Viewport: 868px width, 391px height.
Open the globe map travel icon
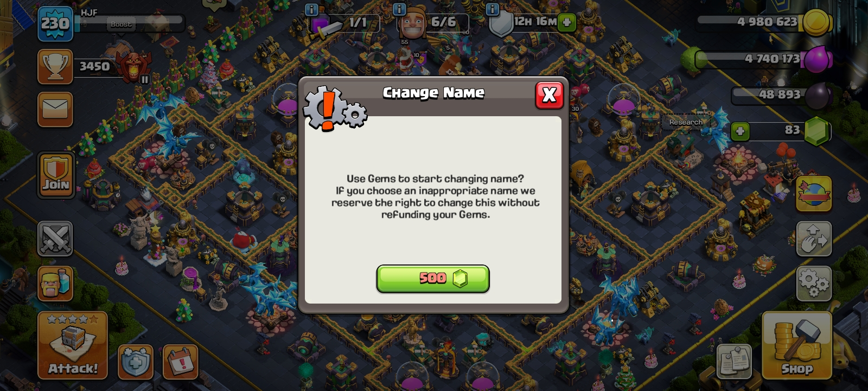(x=814, y=194)
